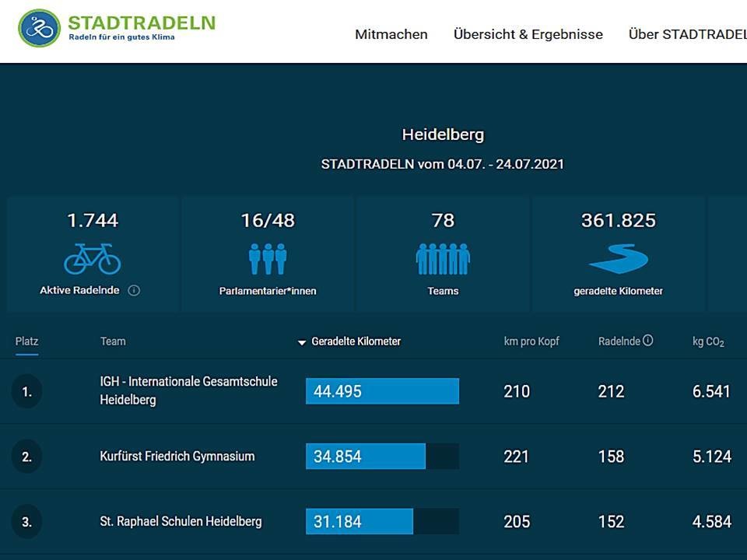The width and height of the screenshot is (747, 560).
Task: Click the Radeln für ein gutes Klima tagline
Action: tap(122, 37)
